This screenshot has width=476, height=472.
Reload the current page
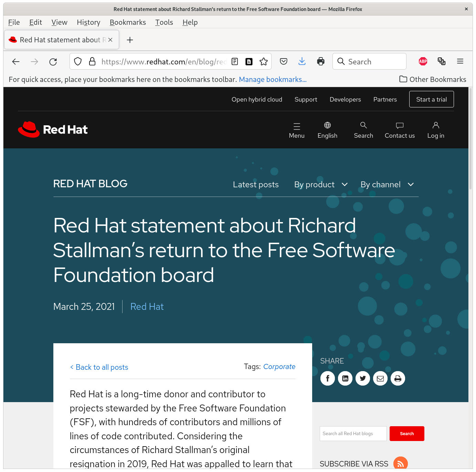coord(53,62)
